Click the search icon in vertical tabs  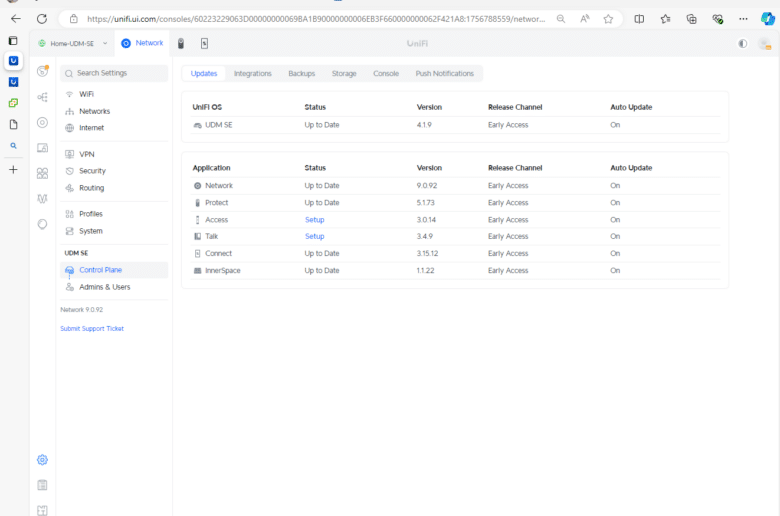click(x=13, y=146)
